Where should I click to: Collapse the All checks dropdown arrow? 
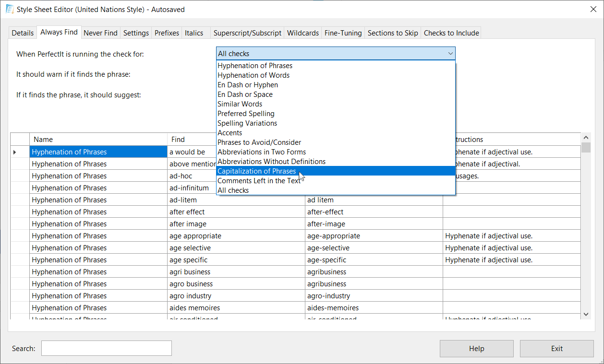tap(450, 54)
